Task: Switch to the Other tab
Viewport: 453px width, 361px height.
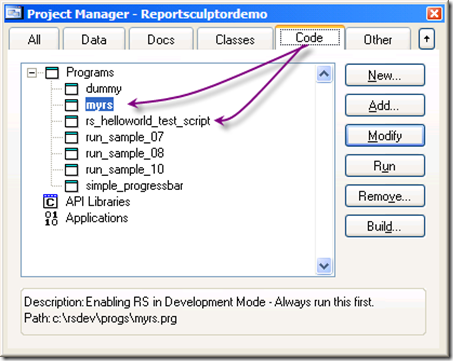Action: pyautogui.click(x=378, y=39)
